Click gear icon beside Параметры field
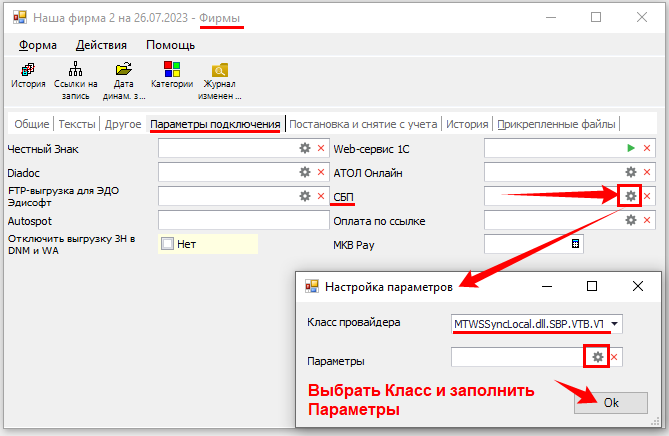Viewport: 669px width, 436px height. click(x=597, y=357)
